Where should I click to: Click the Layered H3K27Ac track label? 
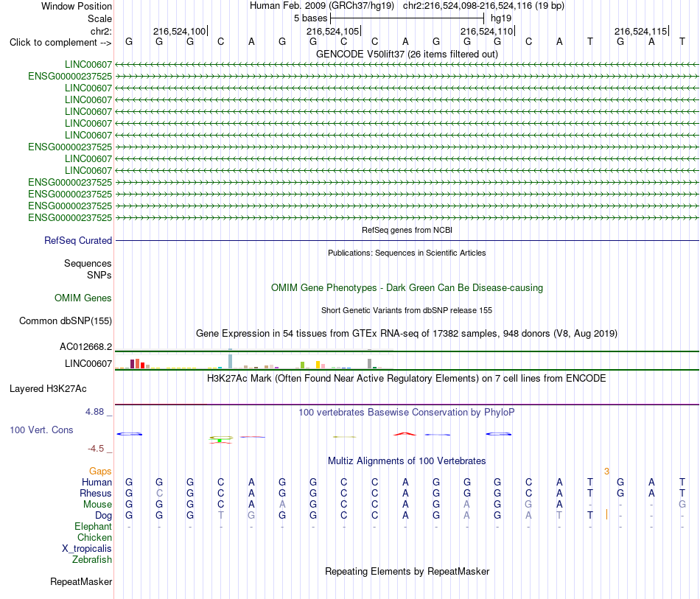[x=48, y=389]
